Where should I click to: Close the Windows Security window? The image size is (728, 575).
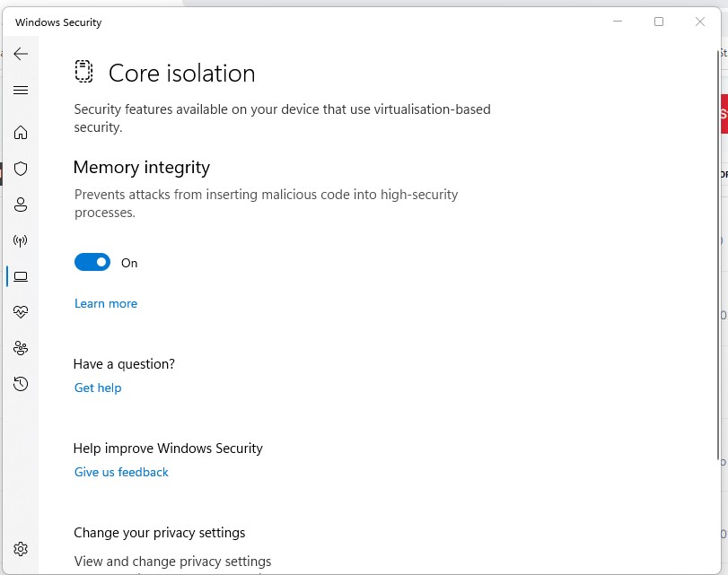click(x=700, y=22)
